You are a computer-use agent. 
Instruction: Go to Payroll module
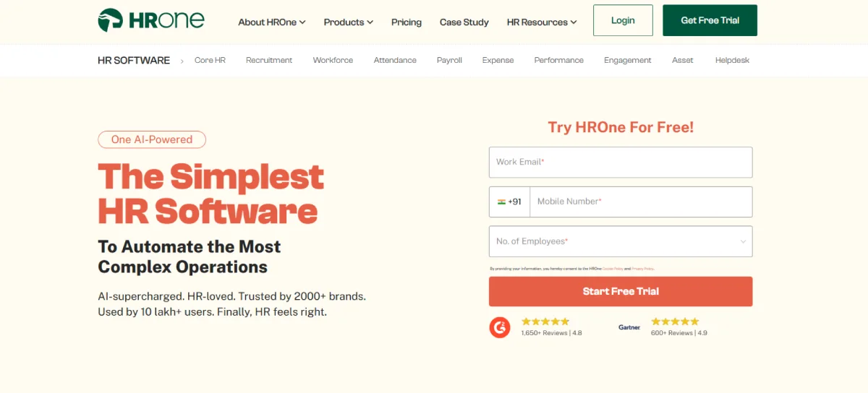[x=449, y=60]
